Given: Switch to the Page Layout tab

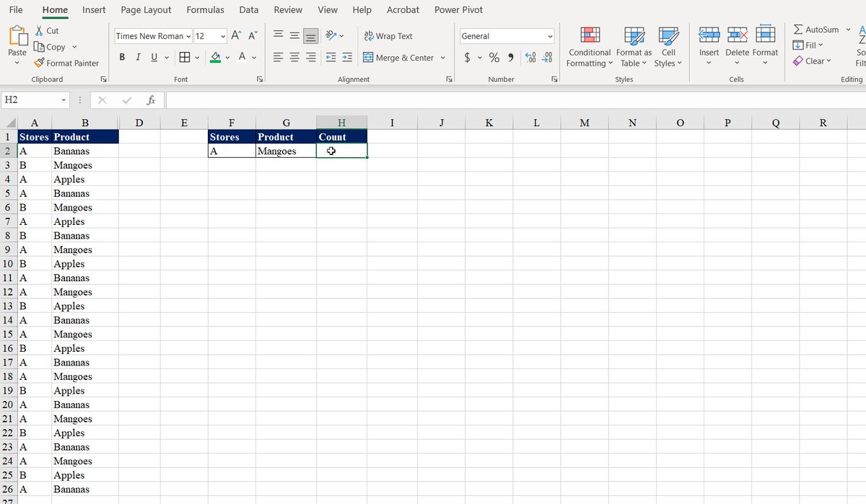Looking at the screenshot, I should (x=146, y=10).
